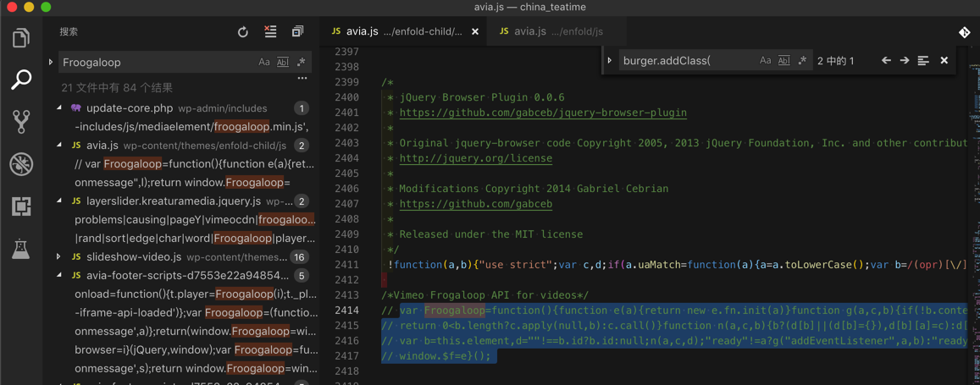Image resolution: width=980 pixels, height=385 pixels.
Task: Open the Explorer view in activity bar
Action: [x=21, y=38]
